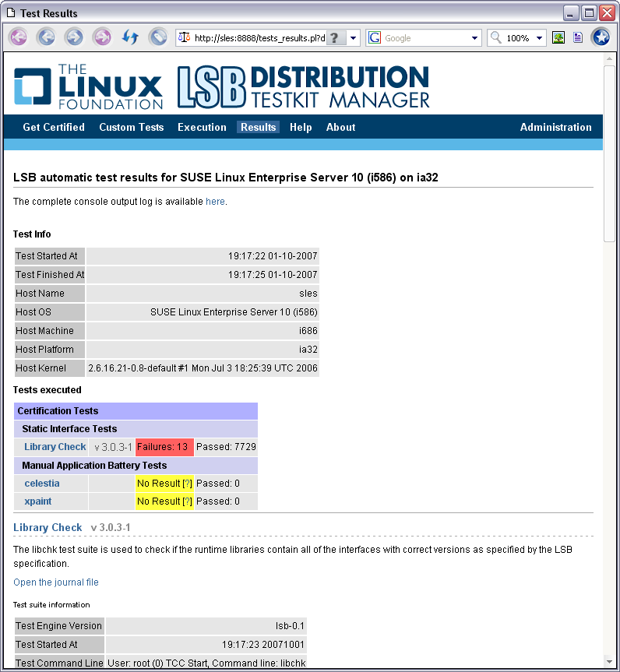Go to the Execution page
The height and width of the screenshot is (672, 620).
(x=202, y=127)
